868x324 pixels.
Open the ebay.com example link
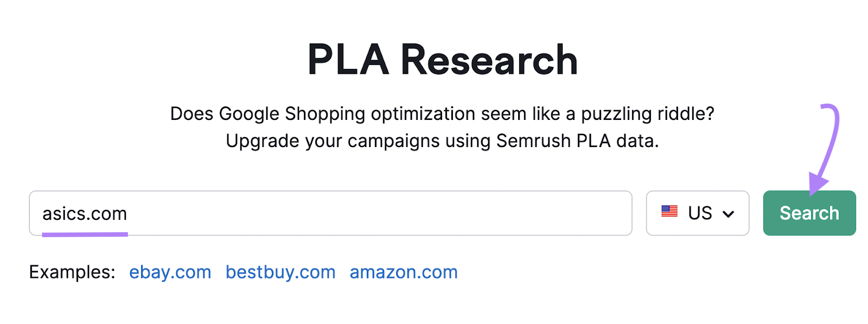click(170, 271)
